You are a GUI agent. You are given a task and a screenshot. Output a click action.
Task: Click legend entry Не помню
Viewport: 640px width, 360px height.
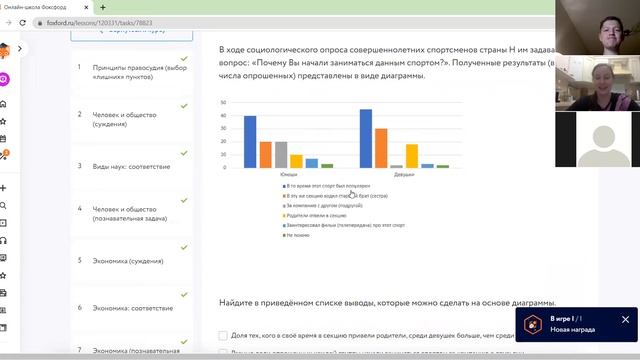coord(296,235)
